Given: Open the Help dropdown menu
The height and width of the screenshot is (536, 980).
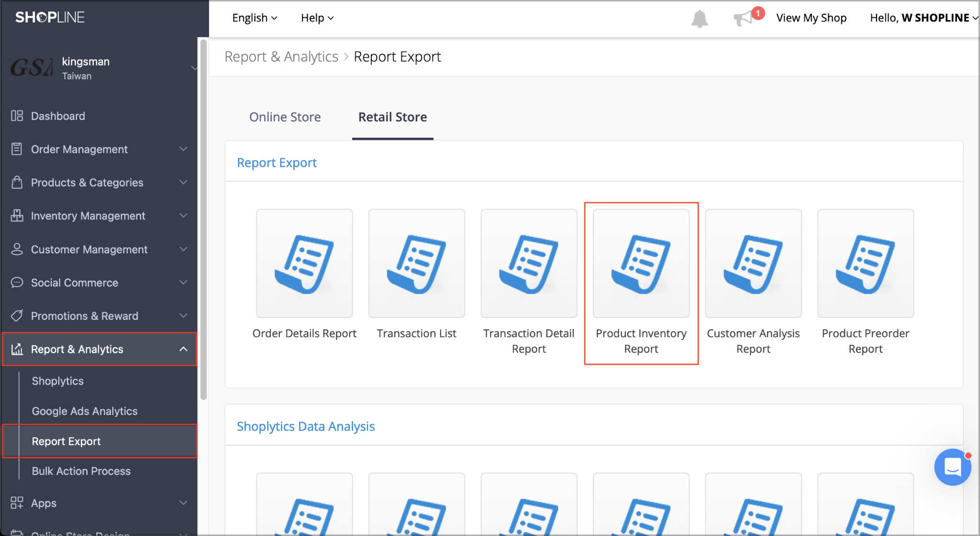Looking at the screenshot, I should (317, 18).
